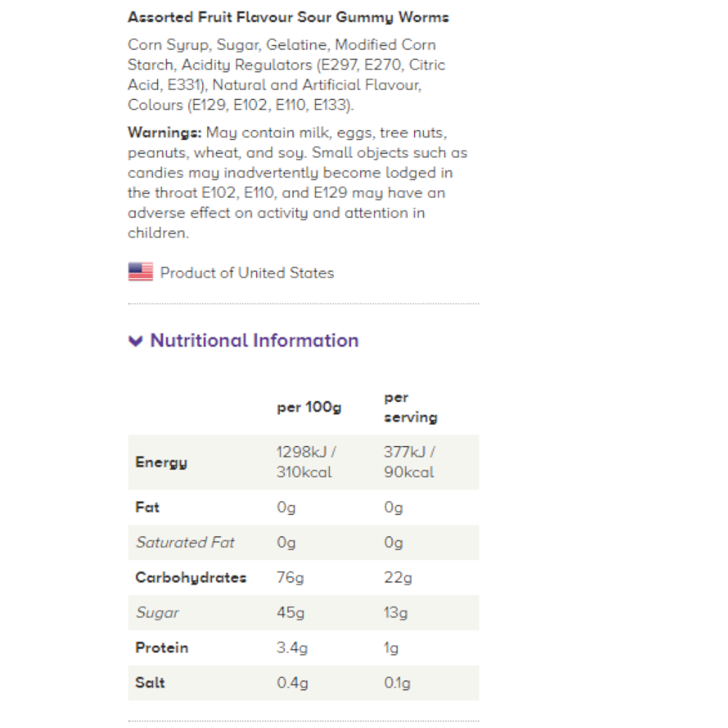Click the United States flag icon
The height and width of the screenshot is (728, 728).
pos(141,272)
